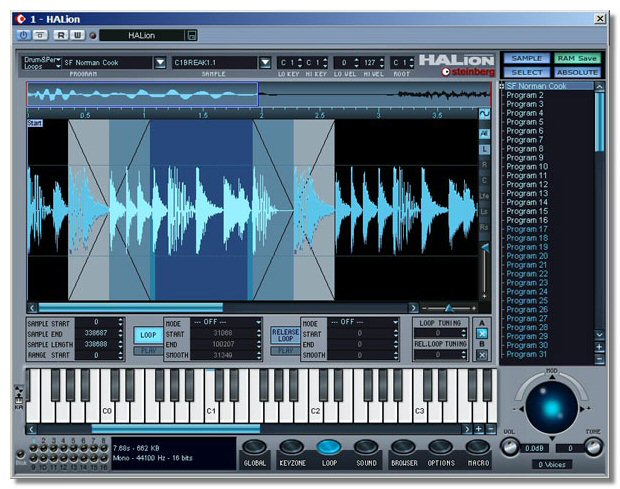Toggle the plugin power on/off button

pyautogui.click(x=23, y=35)
